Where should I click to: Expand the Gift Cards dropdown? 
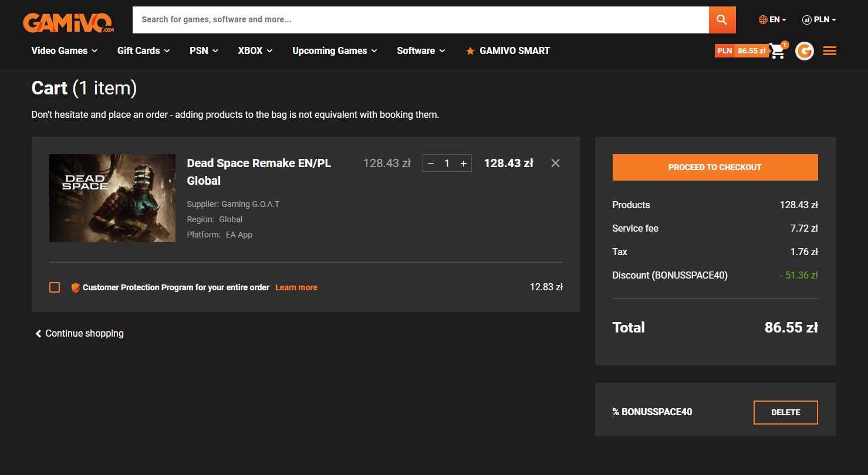pyautogui.click(x=144, y=51)
